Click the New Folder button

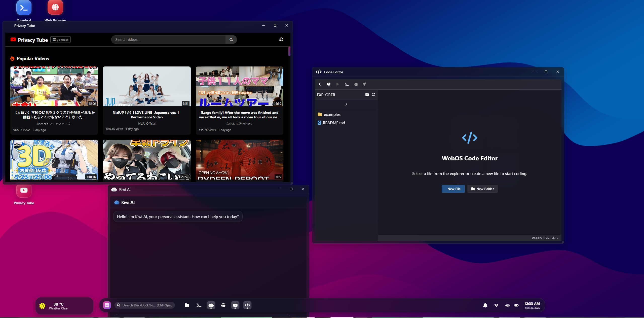coord(482,189)
